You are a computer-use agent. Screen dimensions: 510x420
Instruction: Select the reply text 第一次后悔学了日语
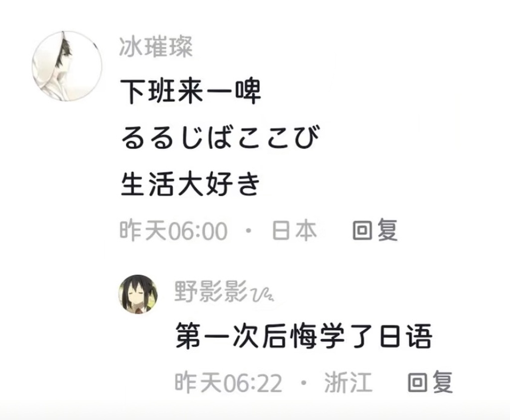304,336
